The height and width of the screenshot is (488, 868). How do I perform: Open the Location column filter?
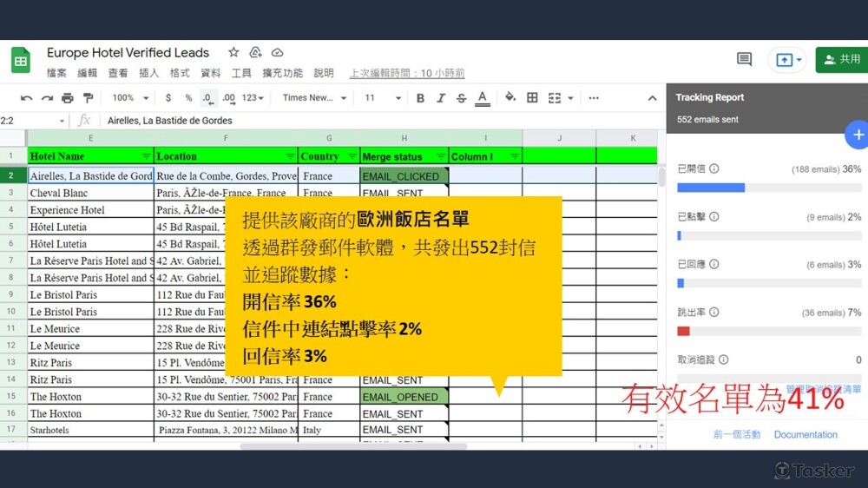(x=290, y=156)
